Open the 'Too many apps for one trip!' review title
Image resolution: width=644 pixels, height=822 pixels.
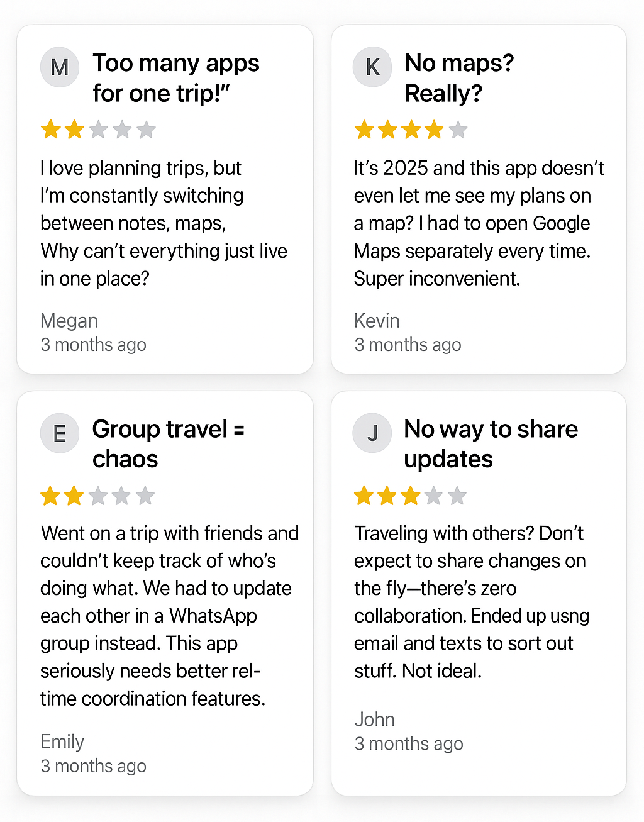[176, 78]
